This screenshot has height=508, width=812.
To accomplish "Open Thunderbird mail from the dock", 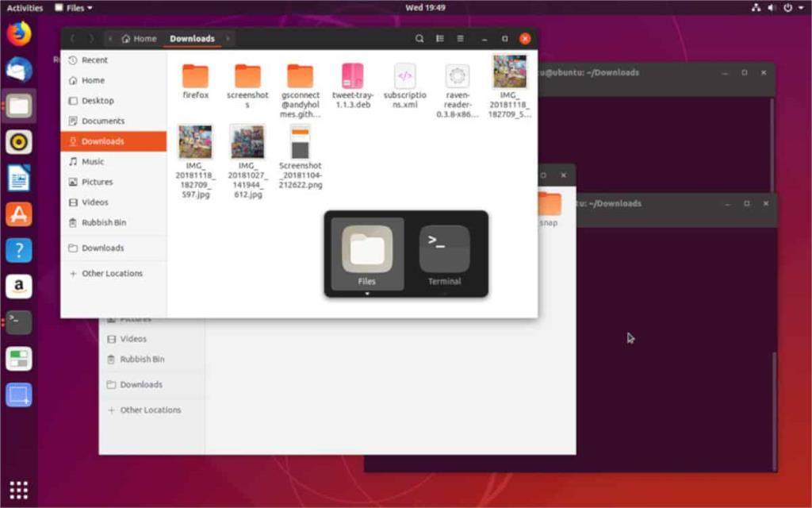I will (19, 70).
